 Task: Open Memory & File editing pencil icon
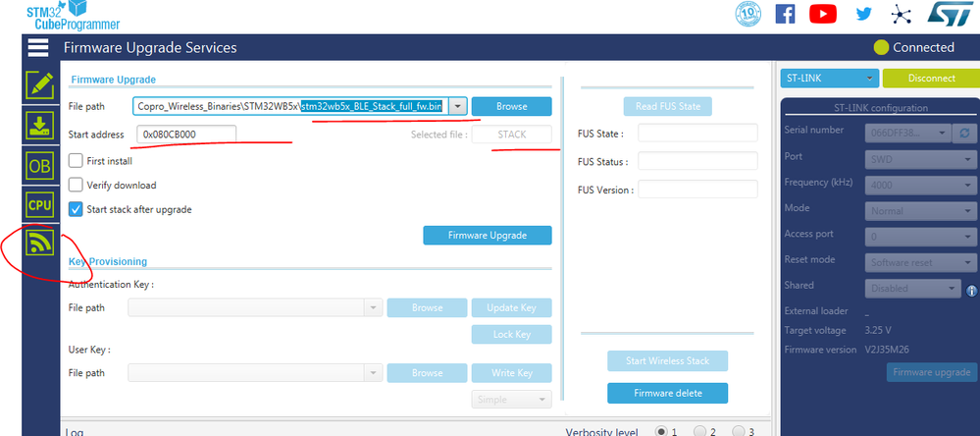pos(40,85)
